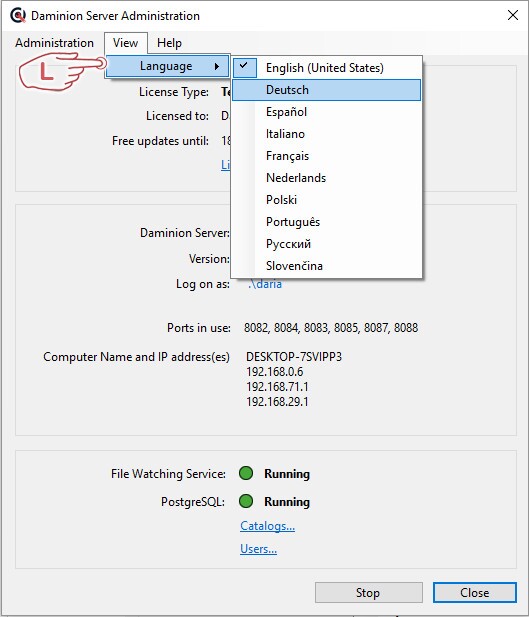Open the Administration menu
This screenshot has height=617, width=529.
(x=54, y=43)
